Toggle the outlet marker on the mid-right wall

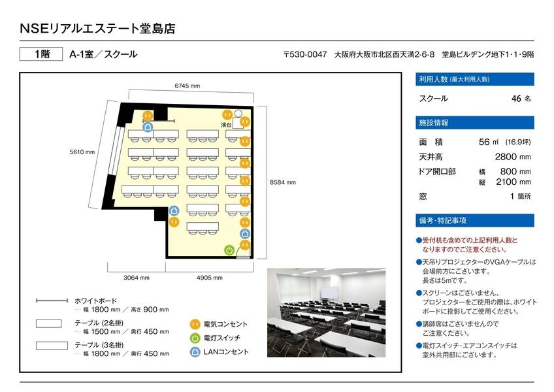(x=245, y=182)
